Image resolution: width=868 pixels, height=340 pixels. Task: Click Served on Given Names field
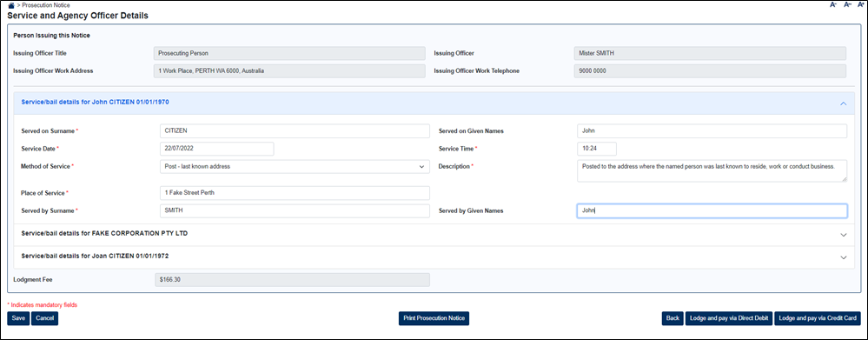pos(712,131)
